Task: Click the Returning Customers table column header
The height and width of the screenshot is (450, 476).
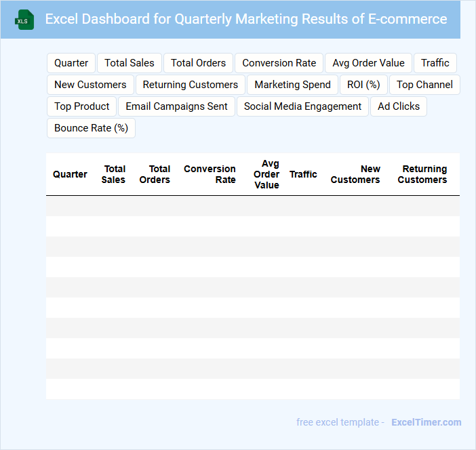Action: (x=422, y=174)
